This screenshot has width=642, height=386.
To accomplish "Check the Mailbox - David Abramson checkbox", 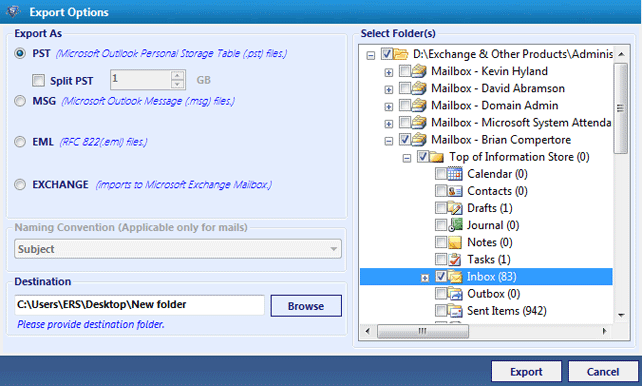I will point(405,88).
